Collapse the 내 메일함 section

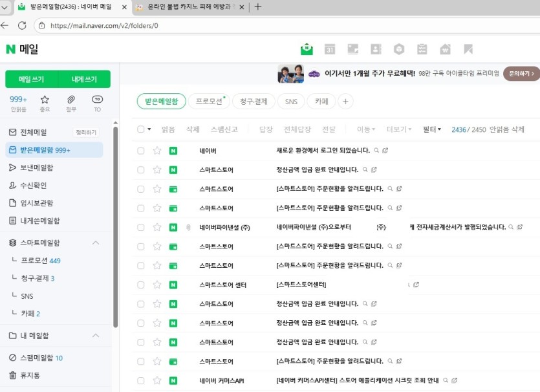[96, 335]
